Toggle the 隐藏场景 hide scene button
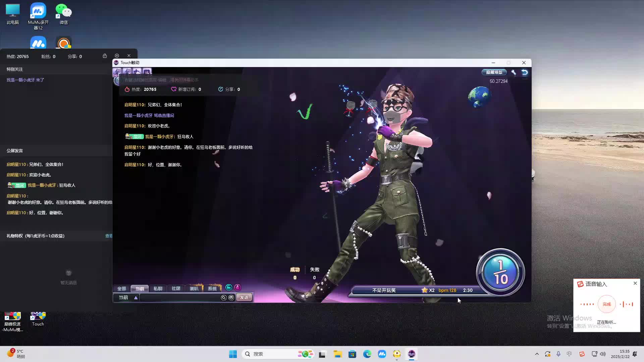Image resolution: width=644 pixels, height=362 pixels. pyautogui.click(x=494, y=72)
